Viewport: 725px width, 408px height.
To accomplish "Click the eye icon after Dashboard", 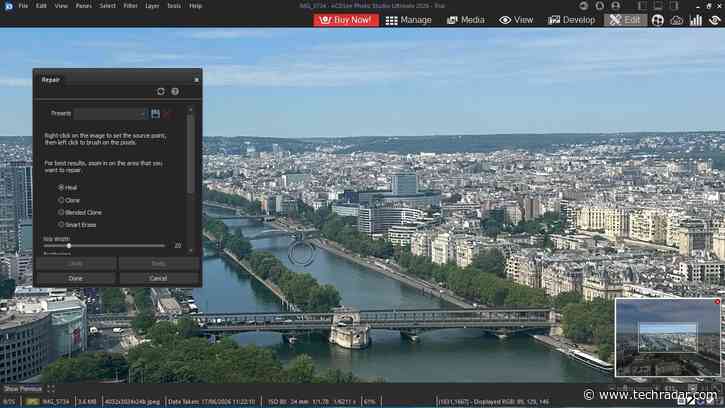I will coord(715,20).
